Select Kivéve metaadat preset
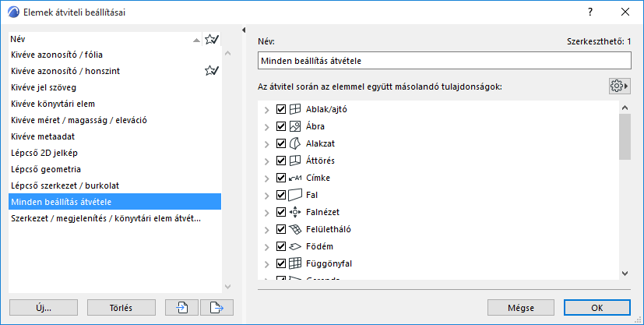Viewport: 644px width, 325px height. (x=43, y=136)
